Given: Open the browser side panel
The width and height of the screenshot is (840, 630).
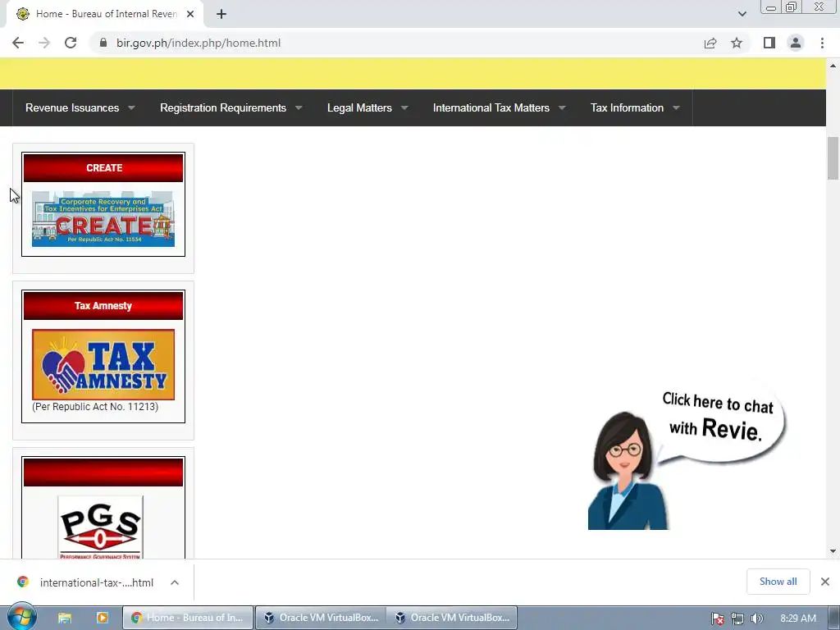Looking at the screenshot, I should pyautogui.click(x=769, y=43).
